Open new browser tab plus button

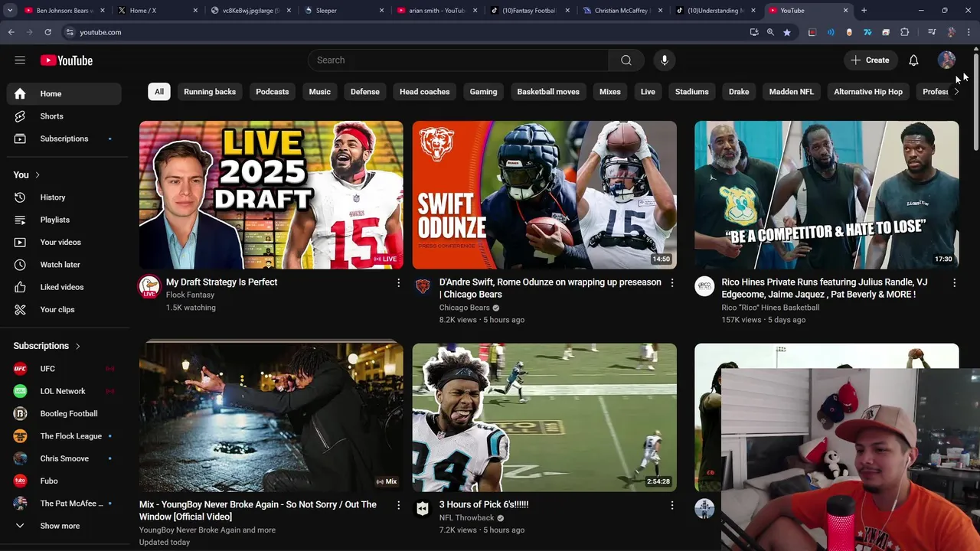point(864,11)
